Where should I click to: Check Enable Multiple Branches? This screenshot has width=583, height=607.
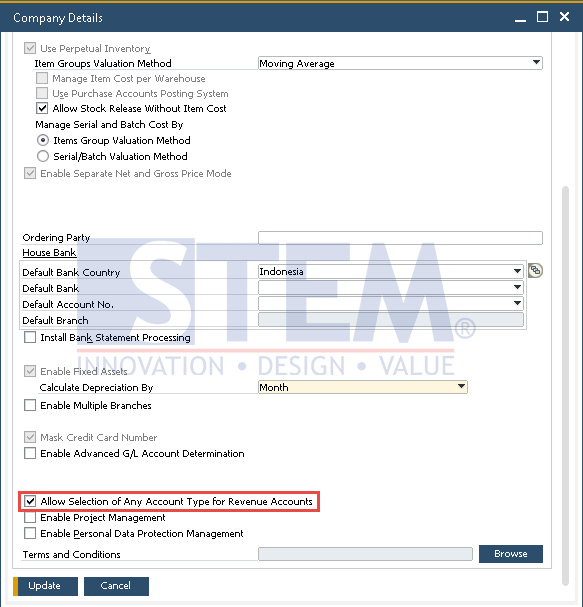pyautogui.click(x=30, y=405)
